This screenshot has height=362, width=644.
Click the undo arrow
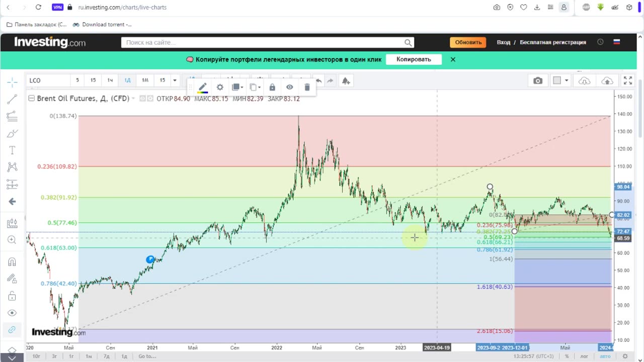click(318, 80)
